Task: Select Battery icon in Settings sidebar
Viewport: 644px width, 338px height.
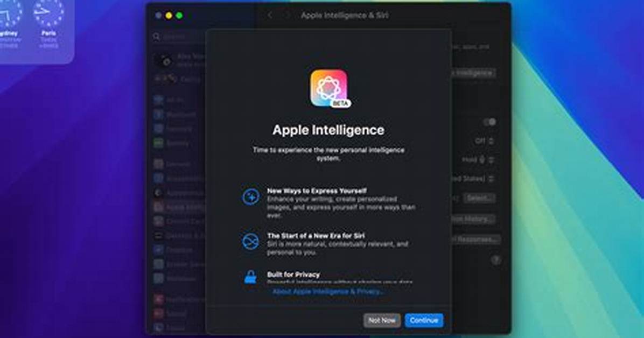Action: point(158,143)
